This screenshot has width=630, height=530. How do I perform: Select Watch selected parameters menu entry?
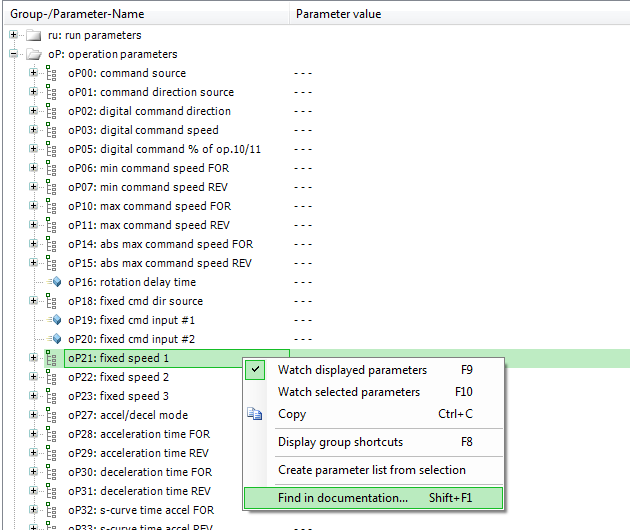[x=348, y=392]
